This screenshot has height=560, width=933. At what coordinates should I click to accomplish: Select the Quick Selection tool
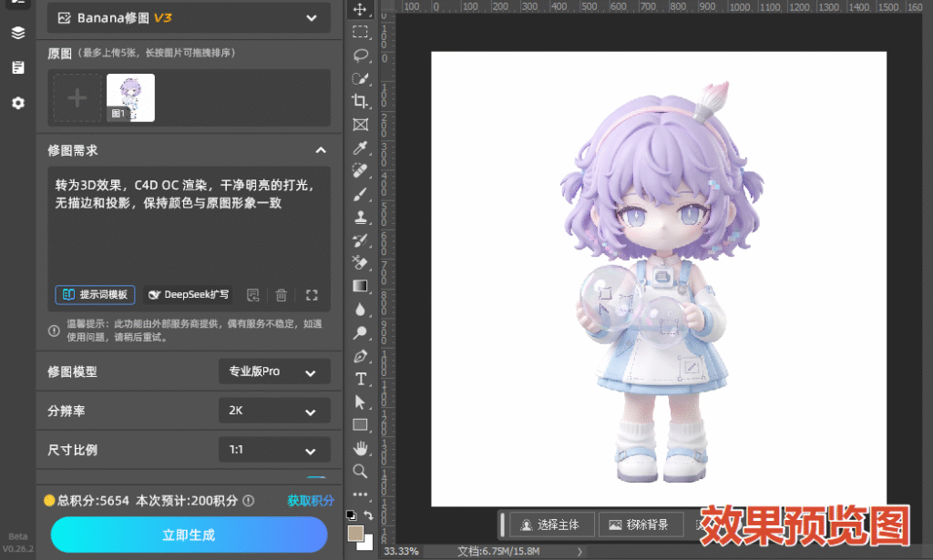pyautogui.click(x=360, y=78)
